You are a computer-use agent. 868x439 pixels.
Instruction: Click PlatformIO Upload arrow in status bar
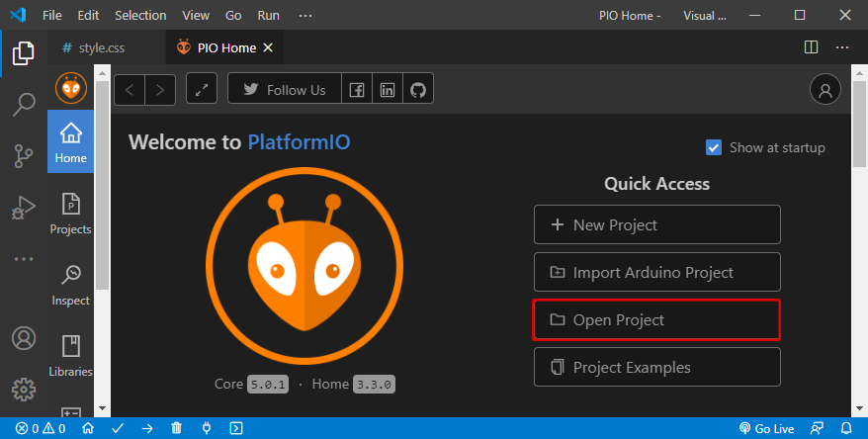[147, 428]
